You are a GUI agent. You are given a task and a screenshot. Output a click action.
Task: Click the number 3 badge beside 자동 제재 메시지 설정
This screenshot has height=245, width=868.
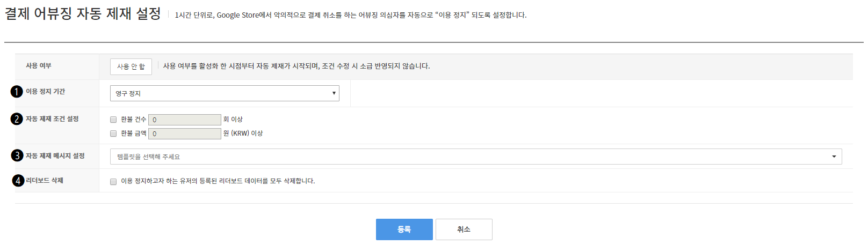click(x=17, y=155)
